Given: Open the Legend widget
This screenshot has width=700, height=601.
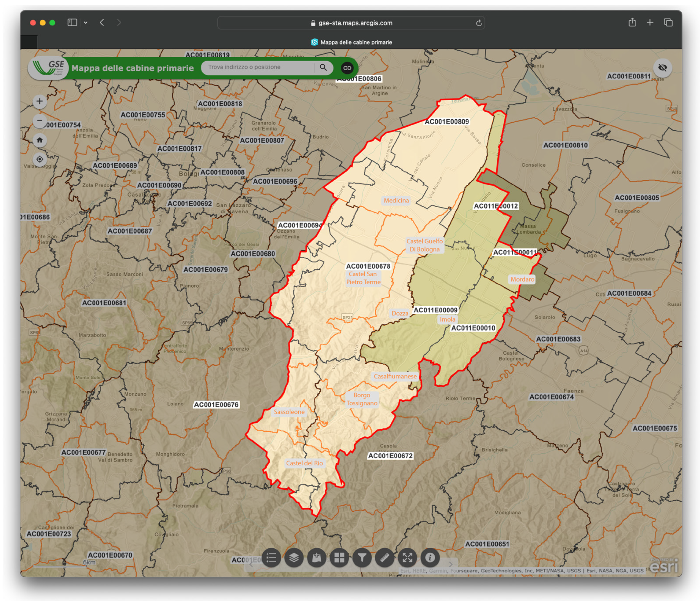Looking at the screenshot, I should 271,558.
